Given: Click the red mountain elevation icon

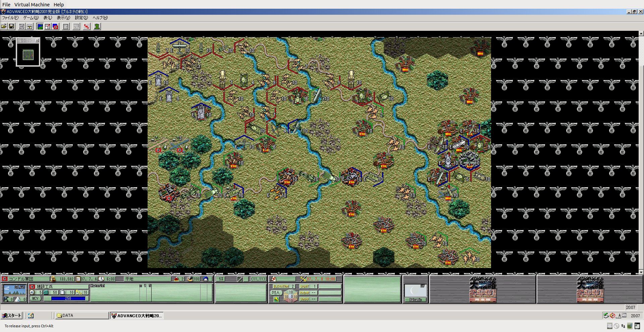Looking at the screenshot, I should pyautogui.click(x=176, y=279).
